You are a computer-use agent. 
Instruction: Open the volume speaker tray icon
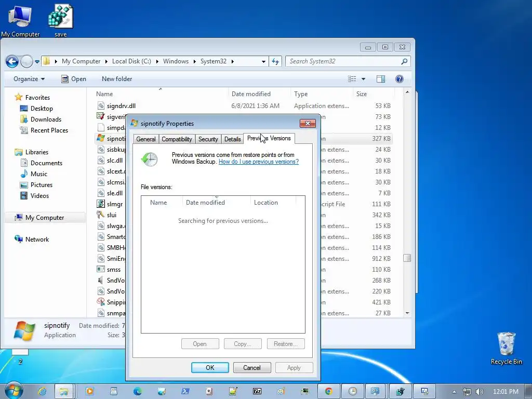tap(479, 392)
